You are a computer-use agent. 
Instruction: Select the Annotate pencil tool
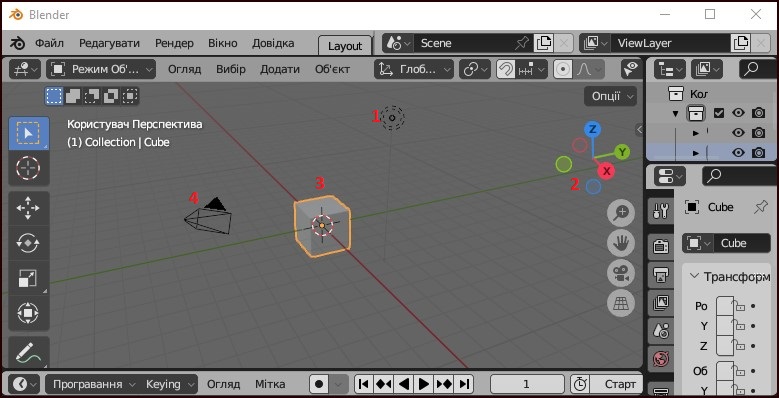tap(28, 353)
